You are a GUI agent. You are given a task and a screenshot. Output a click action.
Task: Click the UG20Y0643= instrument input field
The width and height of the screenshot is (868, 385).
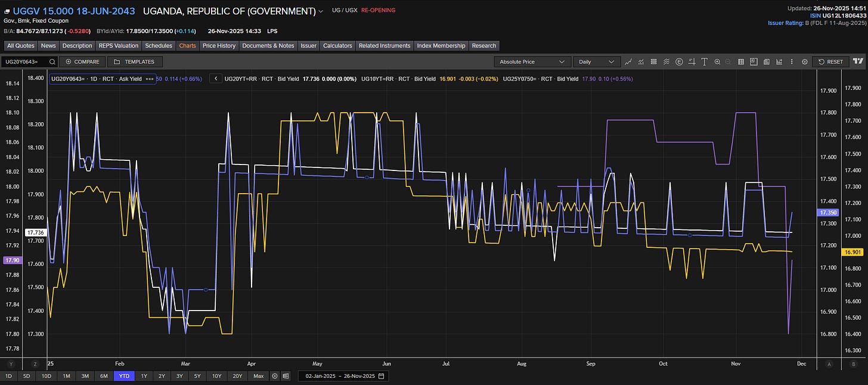pos(24,62)
